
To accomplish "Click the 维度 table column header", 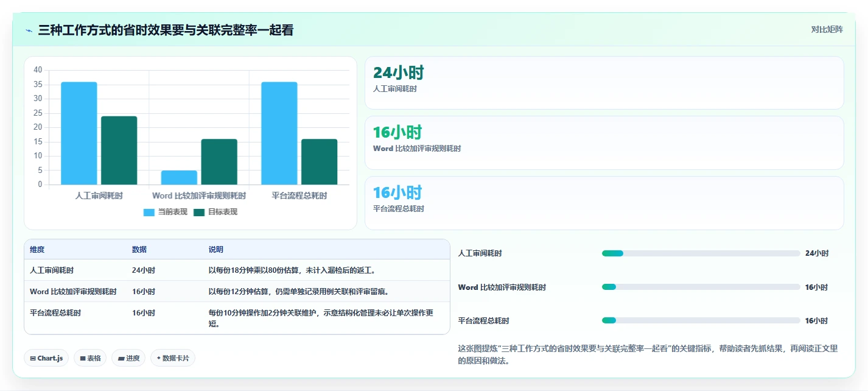I will coord(37,250).
